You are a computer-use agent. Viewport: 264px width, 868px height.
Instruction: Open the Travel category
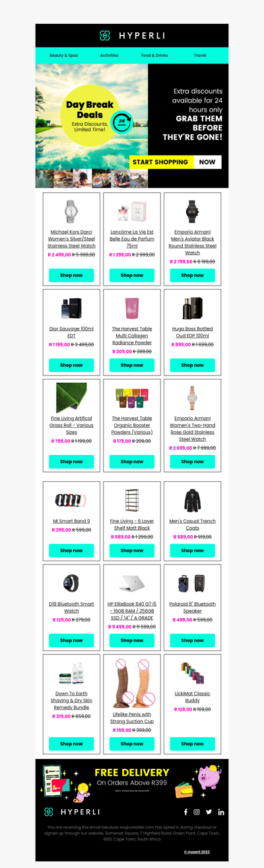200,56
